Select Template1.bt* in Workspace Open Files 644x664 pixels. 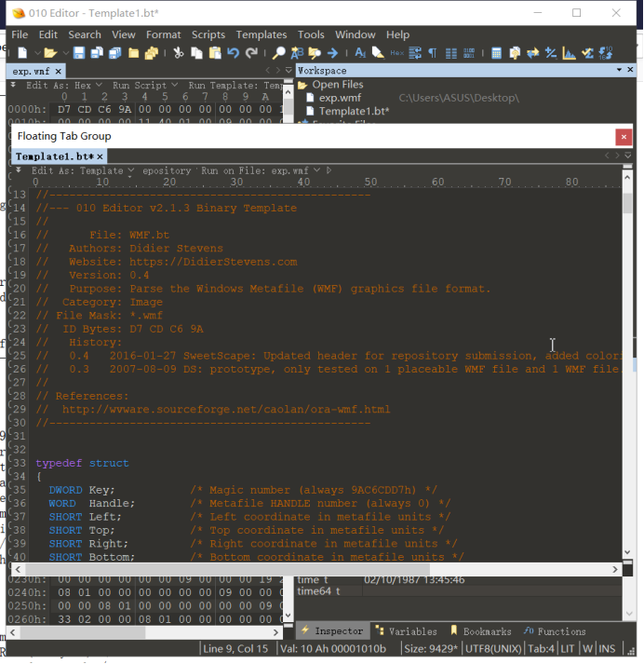point(354,112)
